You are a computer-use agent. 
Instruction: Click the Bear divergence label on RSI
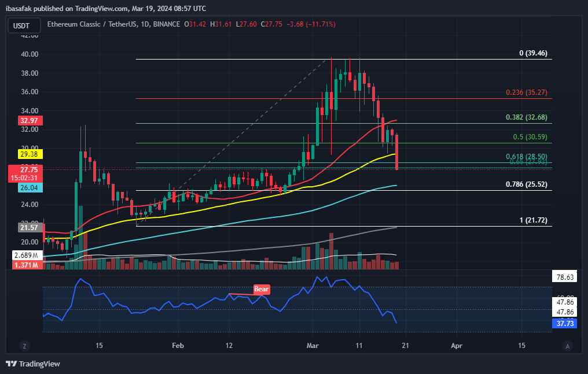262,289
